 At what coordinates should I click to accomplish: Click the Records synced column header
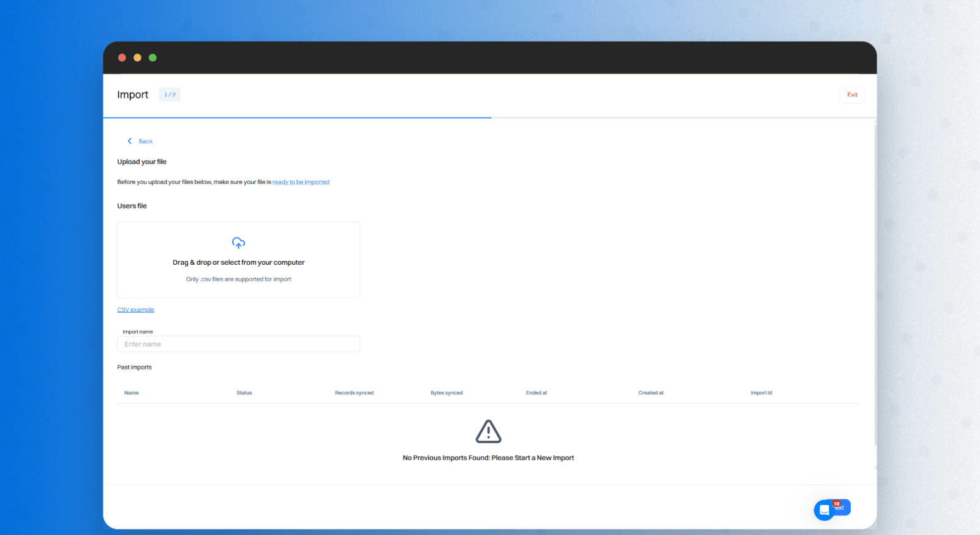pos(354,393)
